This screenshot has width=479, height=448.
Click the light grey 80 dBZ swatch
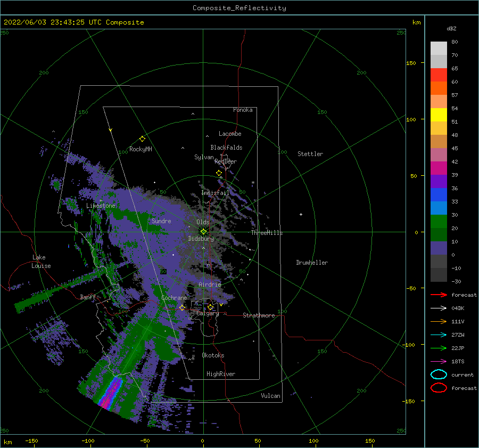pyautogui.click(x=439, y=48)
